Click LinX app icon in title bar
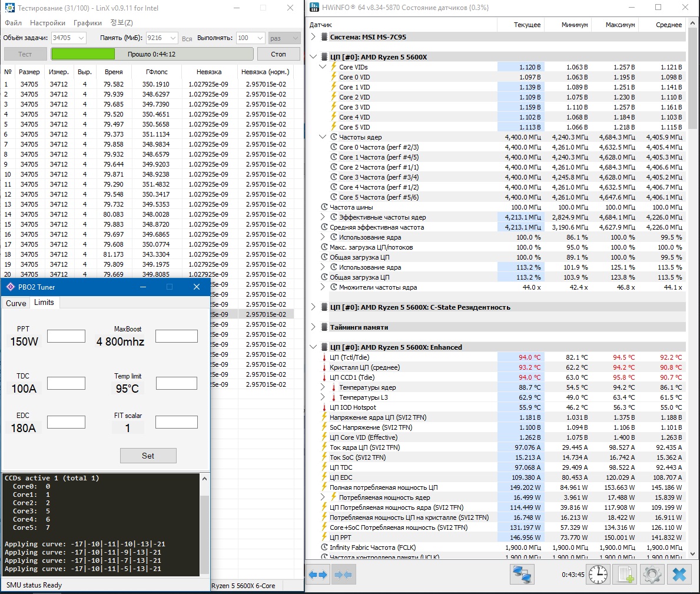Screen dimensions: 700x594 [x=9, y=8]
